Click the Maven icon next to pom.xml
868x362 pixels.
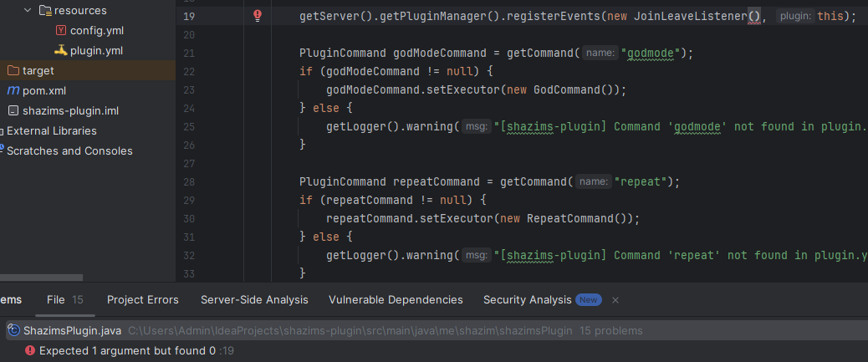point(13,91)
